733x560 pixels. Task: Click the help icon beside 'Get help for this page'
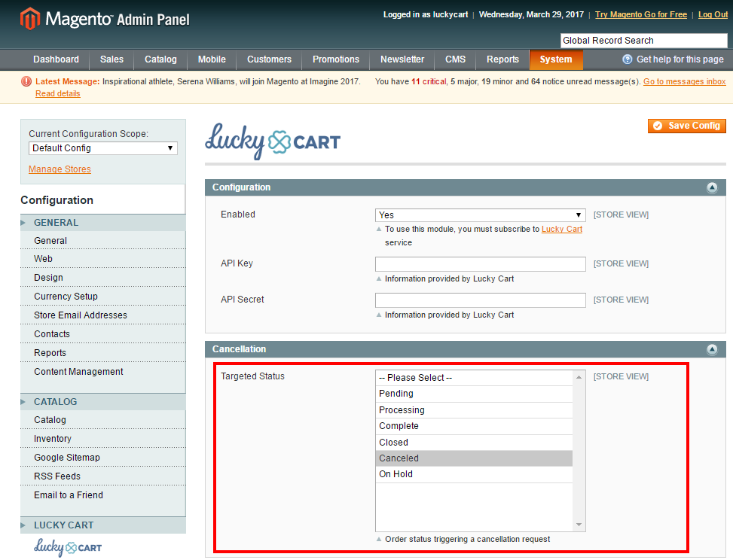coord(627,59)
